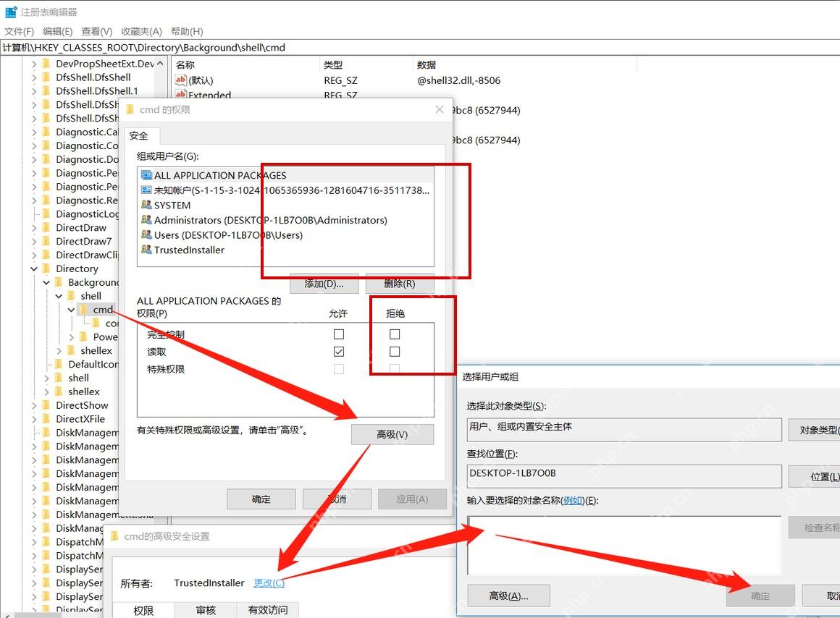Open the 编辑(E) menu
The image size is (840, 618).
[58, 32]
